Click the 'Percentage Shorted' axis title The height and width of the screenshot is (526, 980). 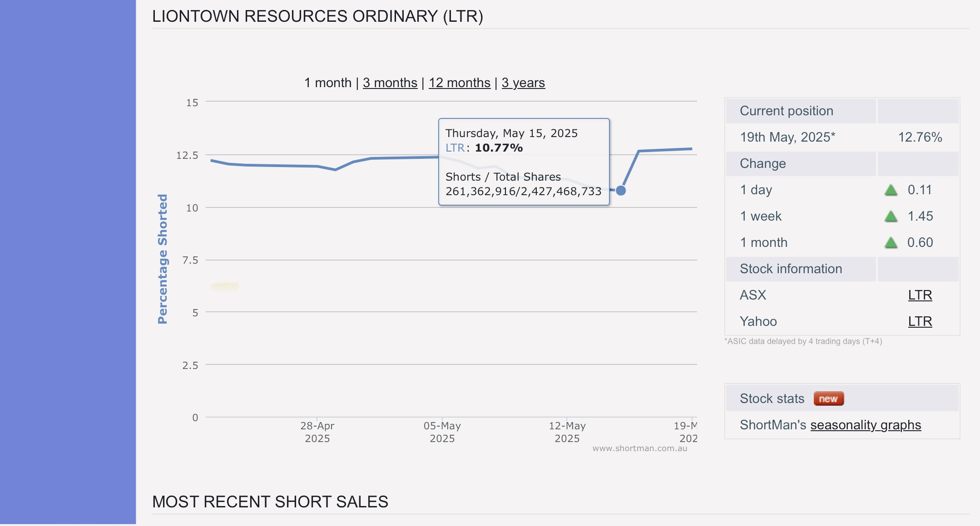[162, 259]
